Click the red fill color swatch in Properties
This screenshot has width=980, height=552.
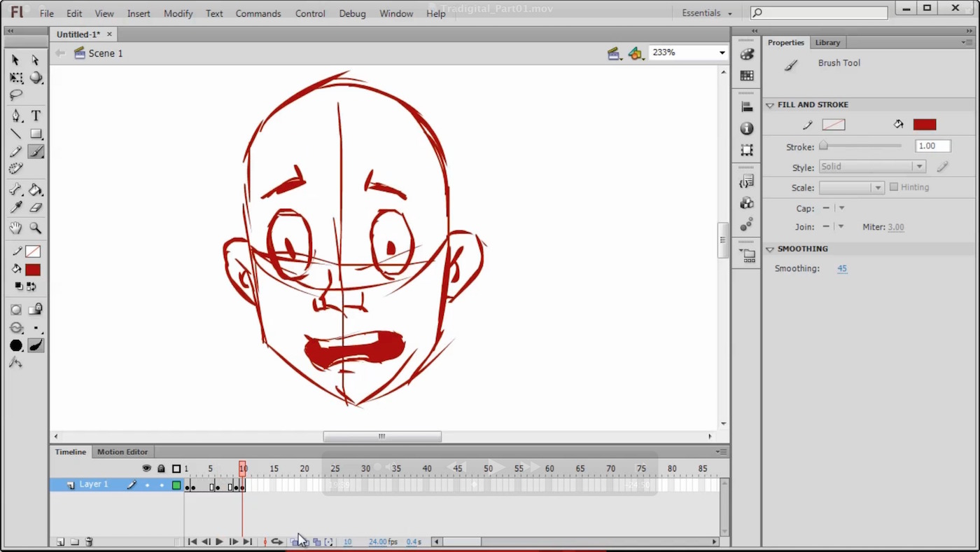point(924,125)
